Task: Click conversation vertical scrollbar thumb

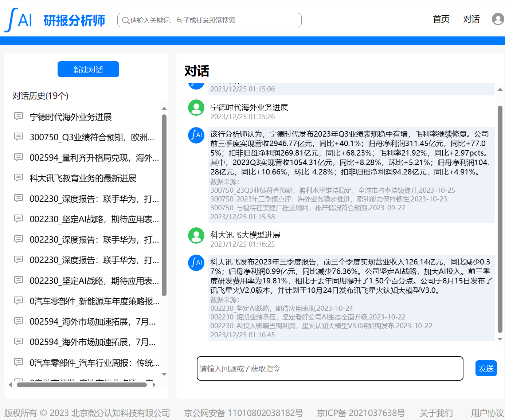Action: [500, 219]
